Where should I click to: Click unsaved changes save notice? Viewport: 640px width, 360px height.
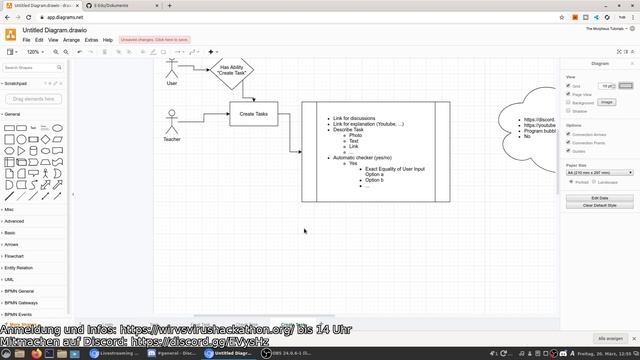click(x=154, y=40)
